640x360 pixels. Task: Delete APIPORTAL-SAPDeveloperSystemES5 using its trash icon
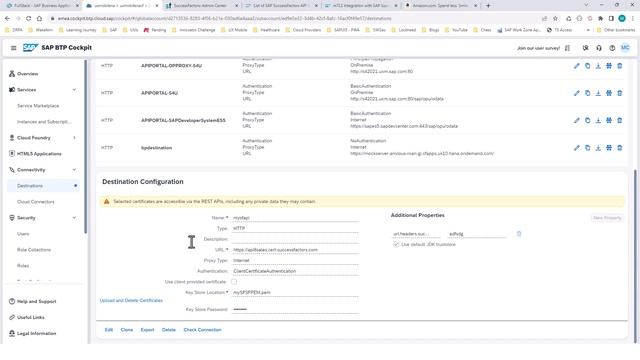[x=620, y=120]
